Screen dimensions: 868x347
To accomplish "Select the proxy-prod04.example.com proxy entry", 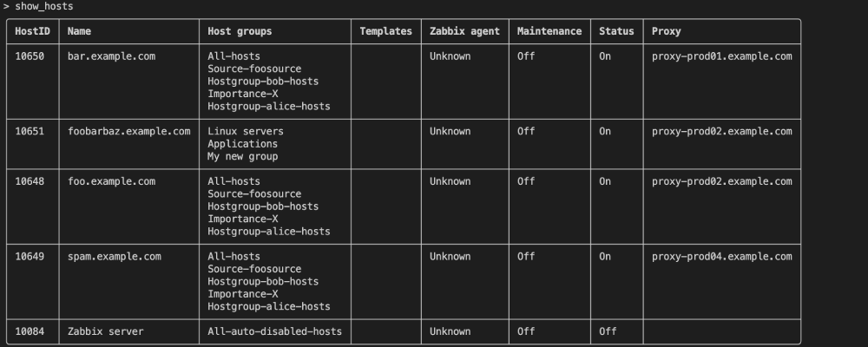I will [721, 257].
